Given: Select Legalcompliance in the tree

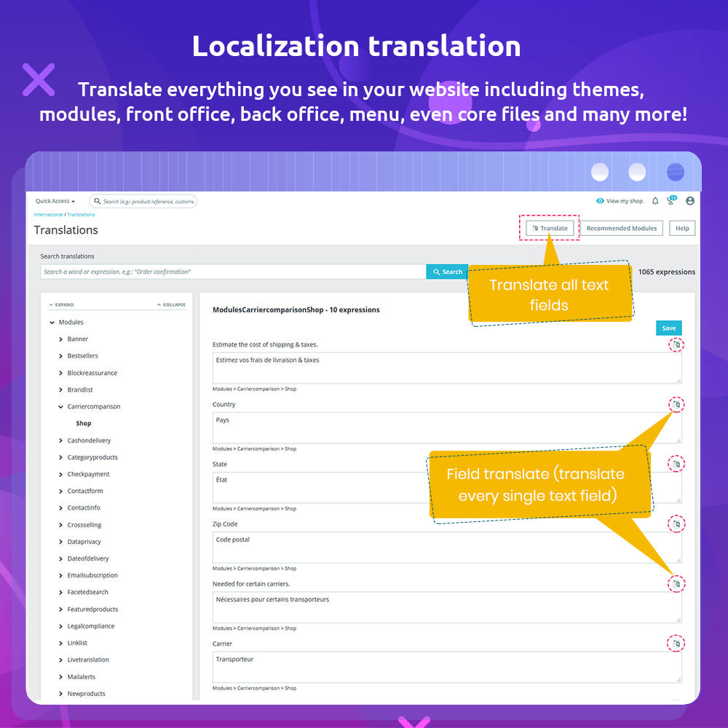Looking at the screenshot, I should [x=90, y=626].
